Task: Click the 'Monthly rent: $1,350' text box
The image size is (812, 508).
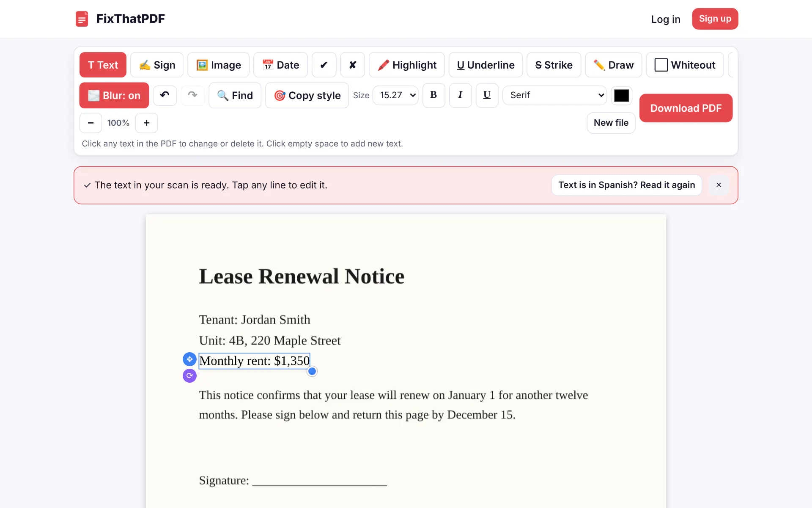Action: pyautogui.click(x=254, y=361)
